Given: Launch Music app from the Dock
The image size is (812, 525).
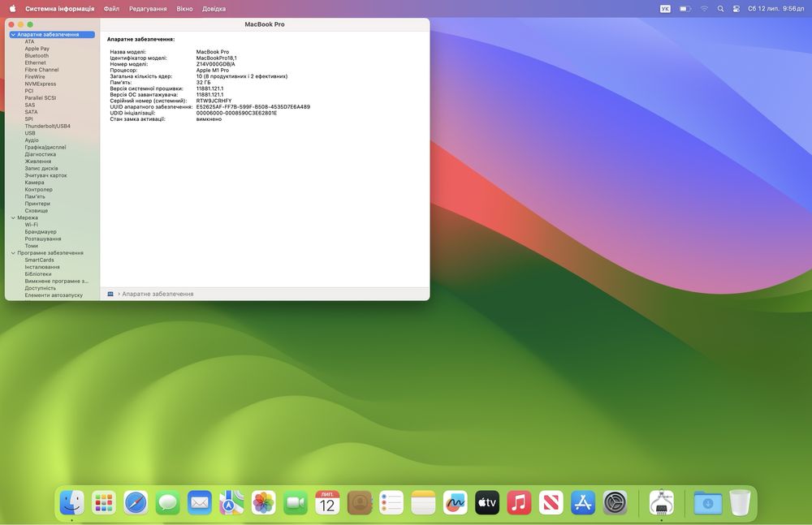Looking at the screenshot, I should [519, 502].
